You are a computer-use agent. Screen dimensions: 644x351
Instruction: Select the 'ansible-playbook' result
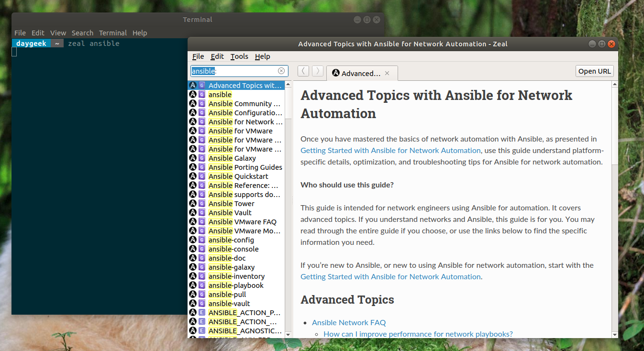(x=236, y=285)
